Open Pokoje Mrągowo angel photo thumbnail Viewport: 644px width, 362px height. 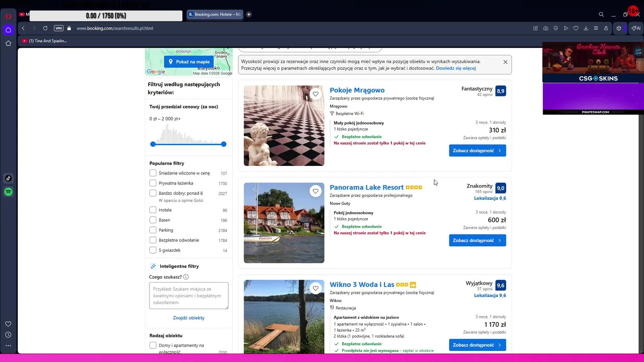[x=284, y=126]
